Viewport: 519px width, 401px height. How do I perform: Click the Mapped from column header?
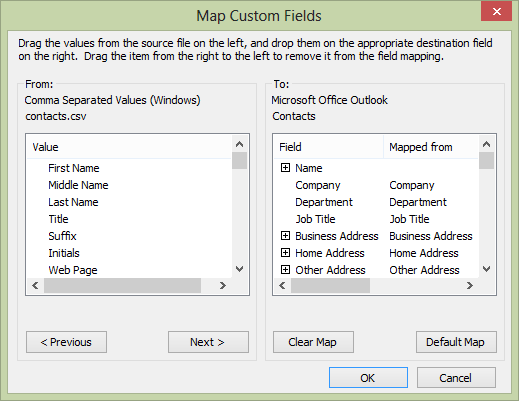[431, 147]
